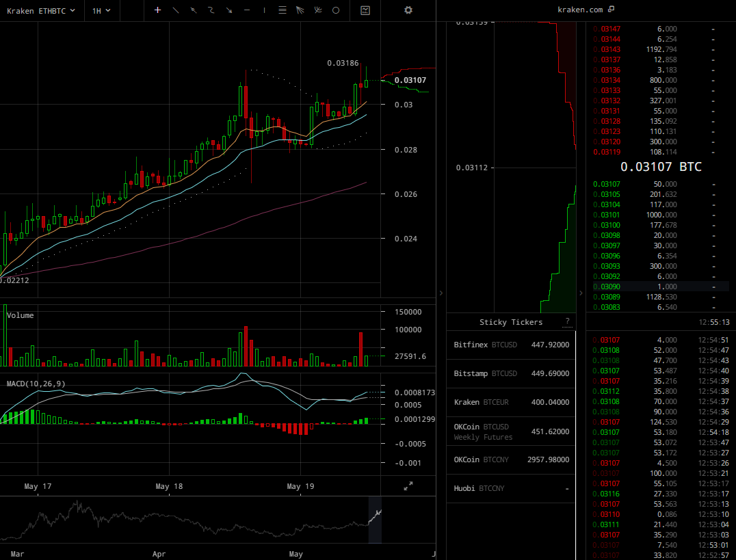Select the ray line drawing tool
736x560 pixels.
(x=194, y=10)
